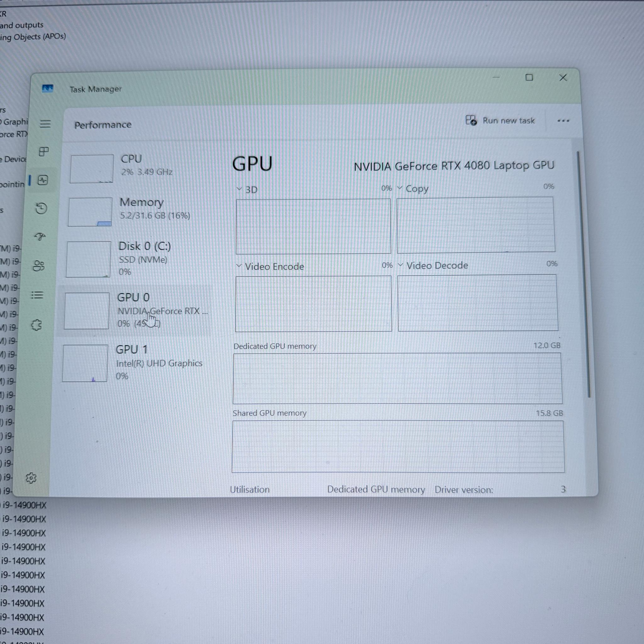
Task: Select the CPU performance item
Action: click(x=138, y=168)
